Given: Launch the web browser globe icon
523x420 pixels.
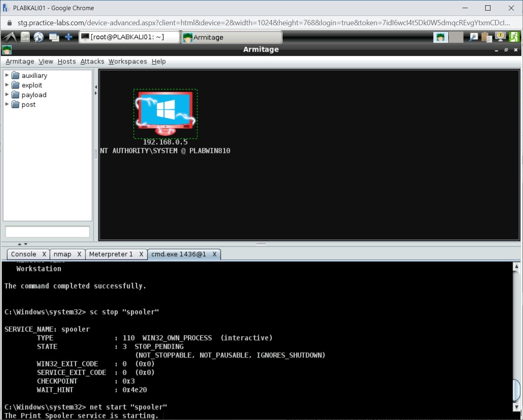Looking at the screenshot, I should pyautogui.click(x=39, y=37).
